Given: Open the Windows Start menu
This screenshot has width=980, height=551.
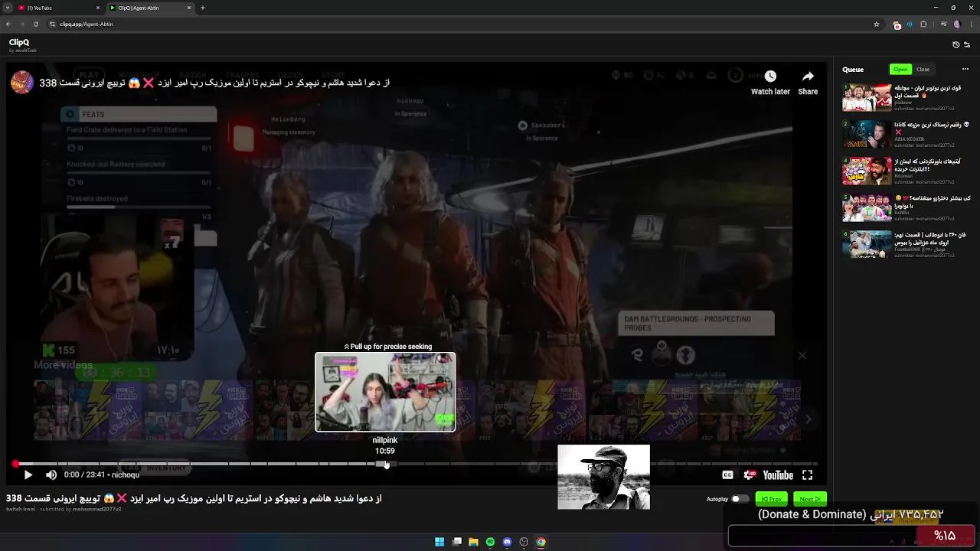Looking at the screenshot, I should click(x=439, y=542).
